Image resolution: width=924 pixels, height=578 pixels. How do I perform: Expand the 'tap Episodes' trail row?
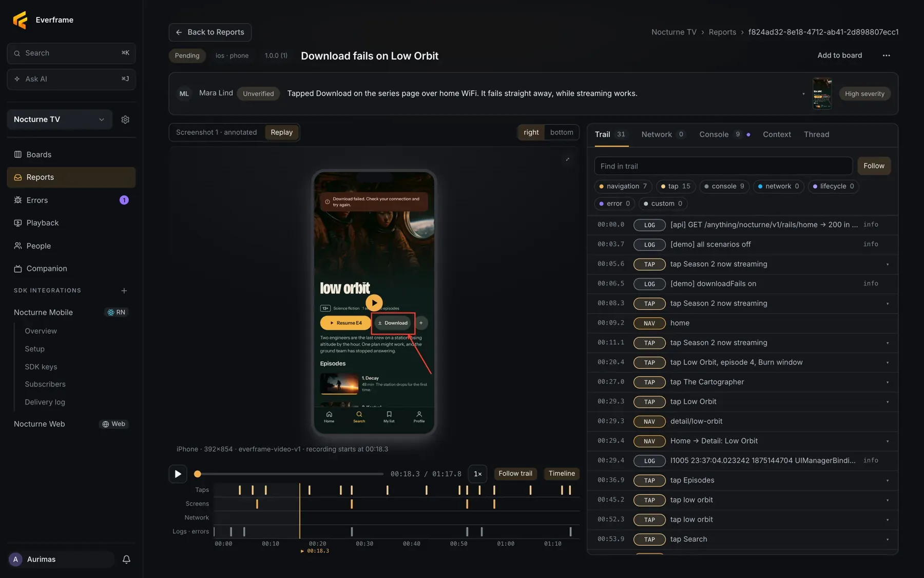(888, 481)
